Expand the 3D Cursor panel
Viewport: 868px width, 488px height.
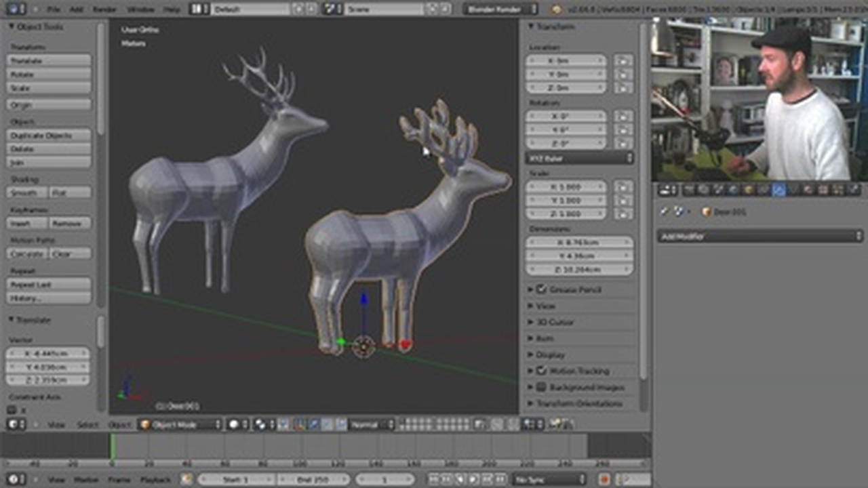coord(555,322)
